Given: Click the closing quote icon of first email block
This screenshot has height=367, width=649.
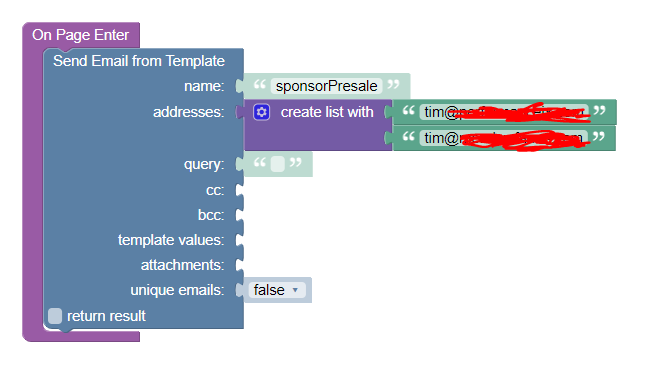Looking at the screenshot, I should pyautogui.click(x=599, y=110).
